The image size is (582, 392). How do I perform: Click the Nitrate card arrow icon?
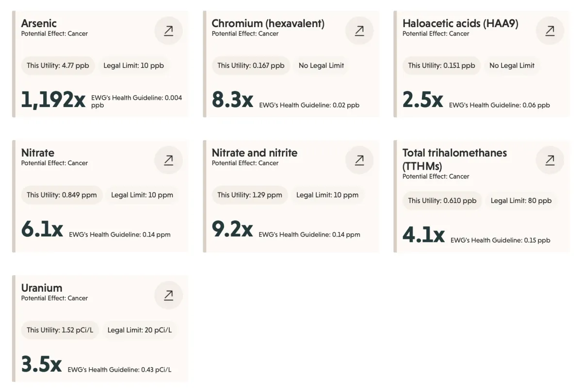coord(168,160)
